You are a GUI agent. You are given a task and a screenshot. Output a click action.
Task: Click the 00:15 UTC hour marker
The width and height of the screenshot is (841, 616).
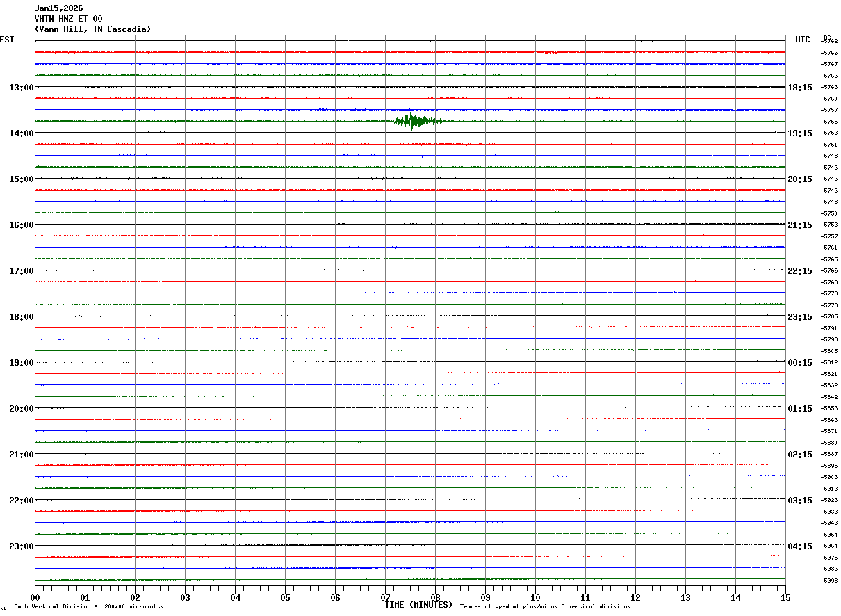point(799,363)
